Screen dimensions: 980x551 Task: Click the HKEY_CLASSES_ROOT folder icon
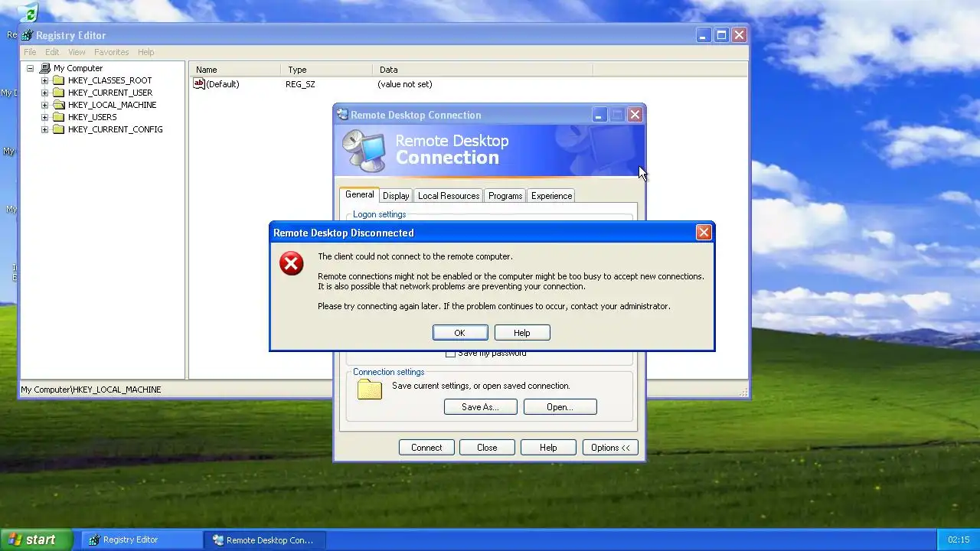(58, 80)
